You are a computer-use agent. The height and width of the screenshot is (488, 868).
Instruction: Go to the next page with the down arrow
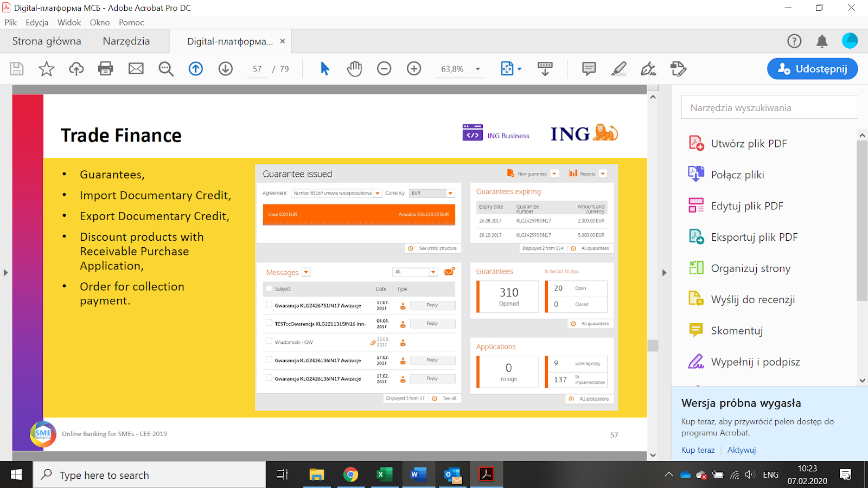(226, 69)
